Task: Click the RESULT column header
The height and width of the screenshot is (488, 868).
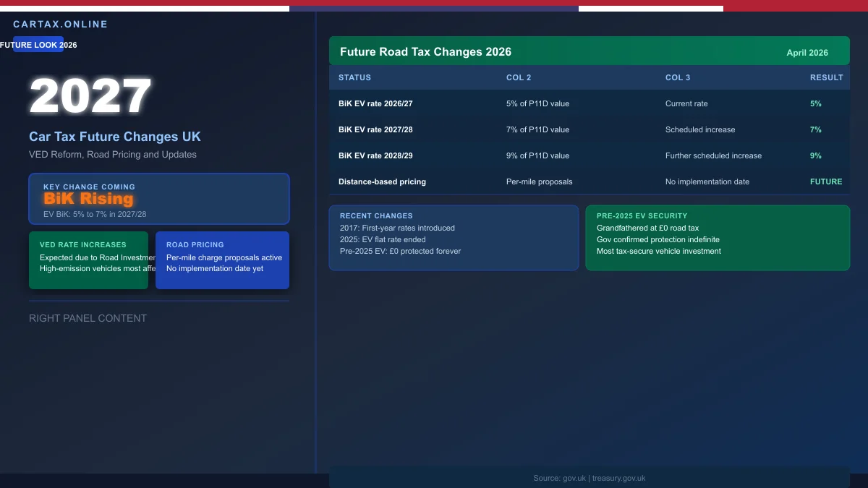Action: (x=826, y=77)
